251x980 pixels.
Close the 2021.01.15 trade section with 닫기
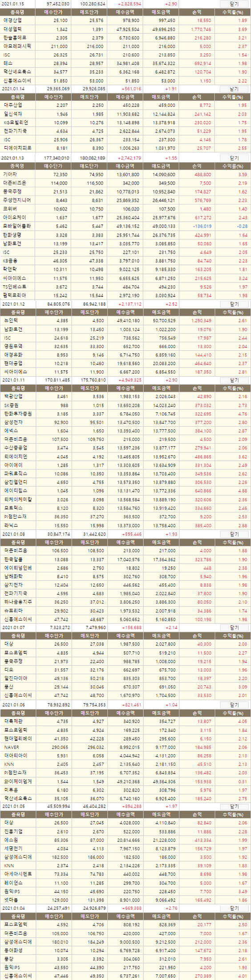pyautogui.click(x=234, y=4)
